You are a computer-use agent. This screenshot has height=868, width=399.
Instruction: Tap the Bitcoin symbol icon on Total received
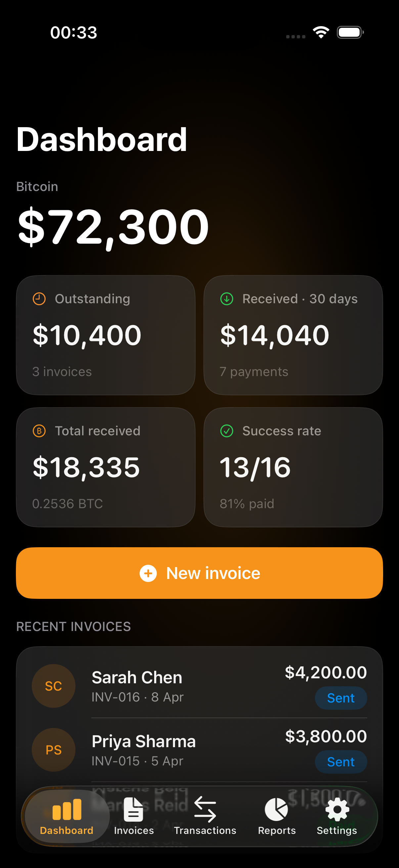pyautogui.click(x=39, y=431)
